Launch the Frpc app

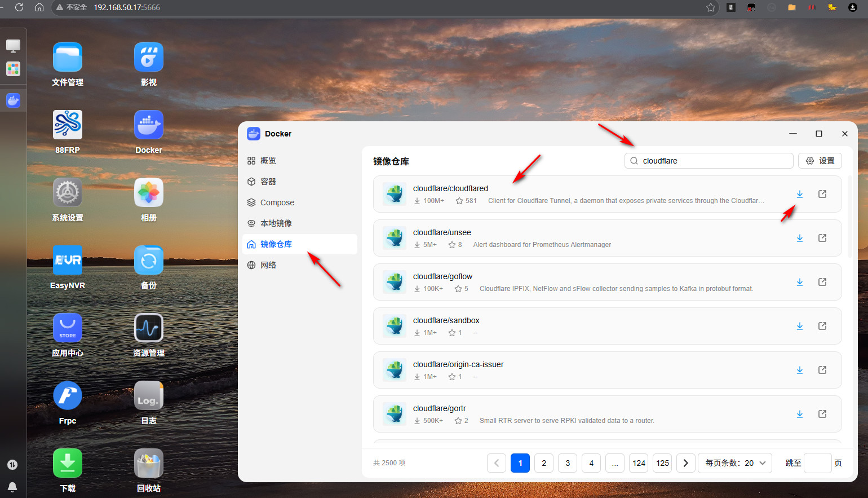[68, 396]
